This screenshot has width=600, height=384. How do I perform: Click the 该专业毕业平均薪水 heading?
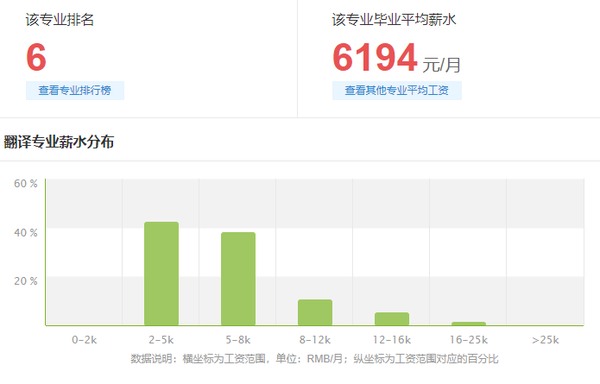pos(394,20)
